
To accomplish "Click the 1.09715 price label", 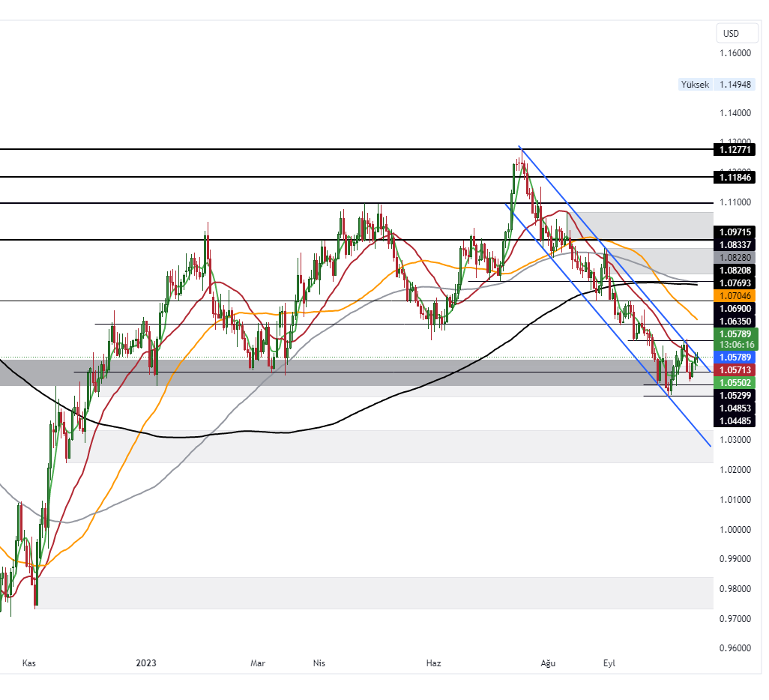I will [x=736, y=232].
